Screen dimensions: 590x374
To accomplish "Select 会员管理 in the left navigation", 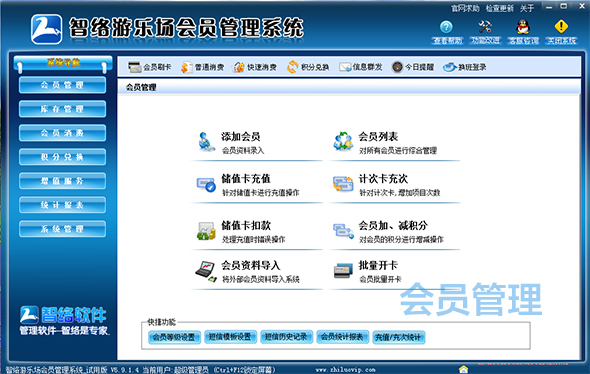I will 62,85.
